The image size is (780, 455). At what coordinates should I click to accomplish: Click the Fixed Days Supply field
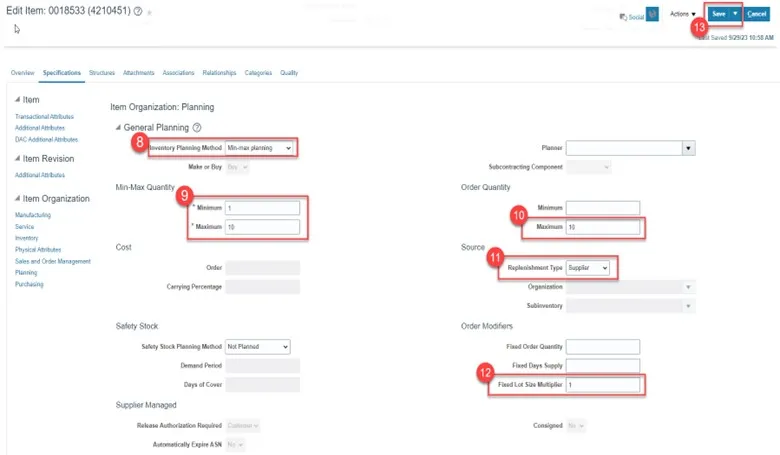tap(603, 365)
